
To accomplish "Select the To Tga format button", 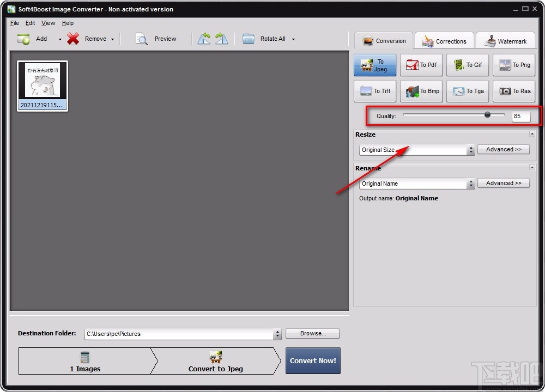I will [x=468, y=91].
